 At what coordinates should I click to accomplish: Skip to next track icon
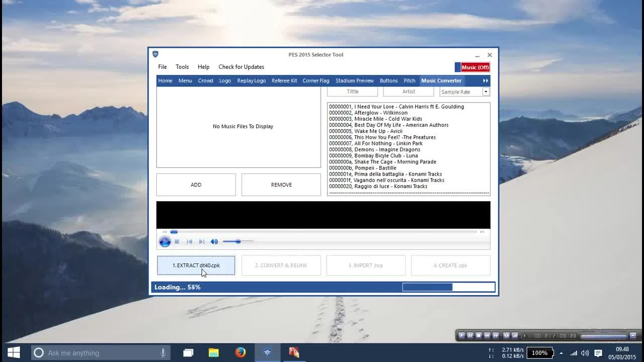point(202,242)
